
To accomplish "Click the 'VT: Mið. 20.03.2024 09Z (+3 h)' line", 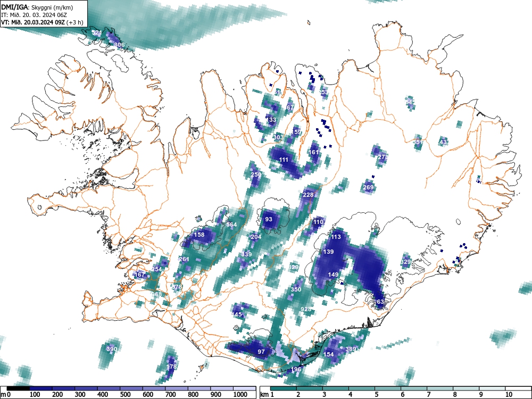I will click(41, 22).
